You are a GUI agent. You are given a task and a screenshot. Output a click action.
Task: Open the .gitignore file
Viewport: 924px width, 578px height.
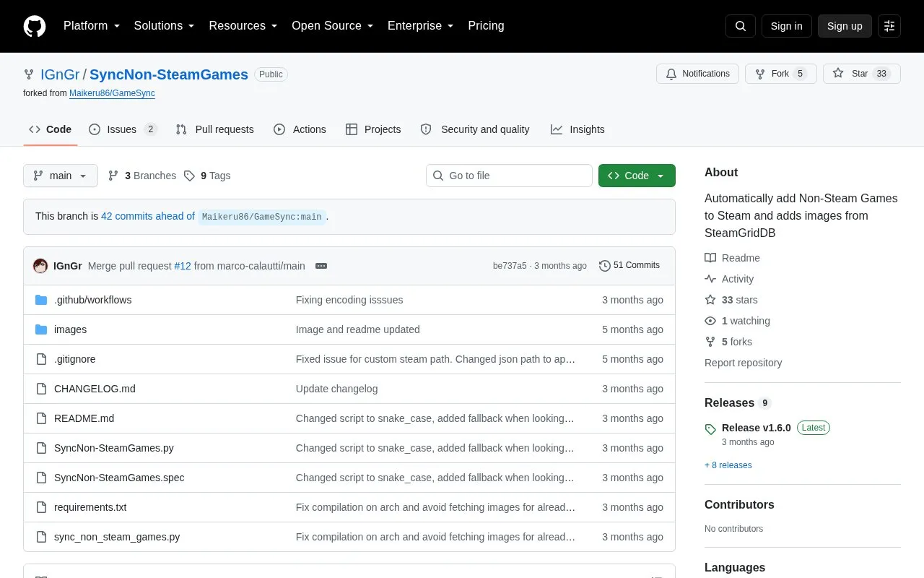tap(75, 359)
